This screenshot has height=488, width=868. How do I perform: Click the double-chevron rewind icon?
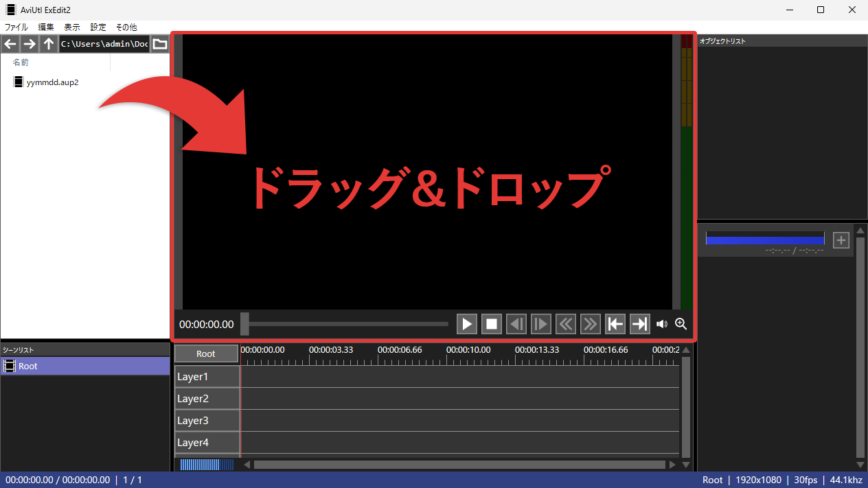[566, 324]
